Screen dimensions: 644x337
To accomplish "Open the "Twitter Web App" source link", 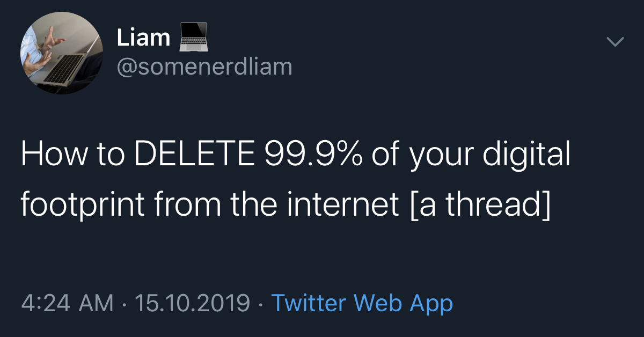I will tap(362, 303).
